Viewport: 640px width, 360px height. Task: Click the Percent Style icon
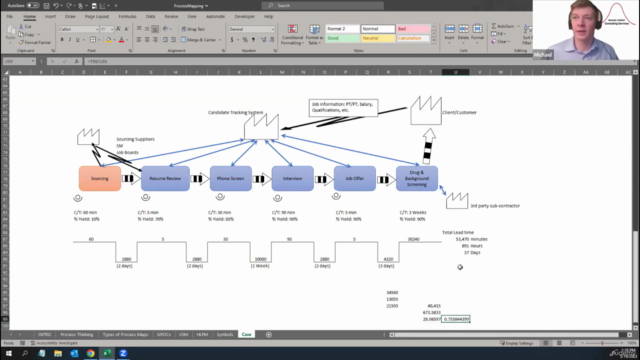(245, 40)
